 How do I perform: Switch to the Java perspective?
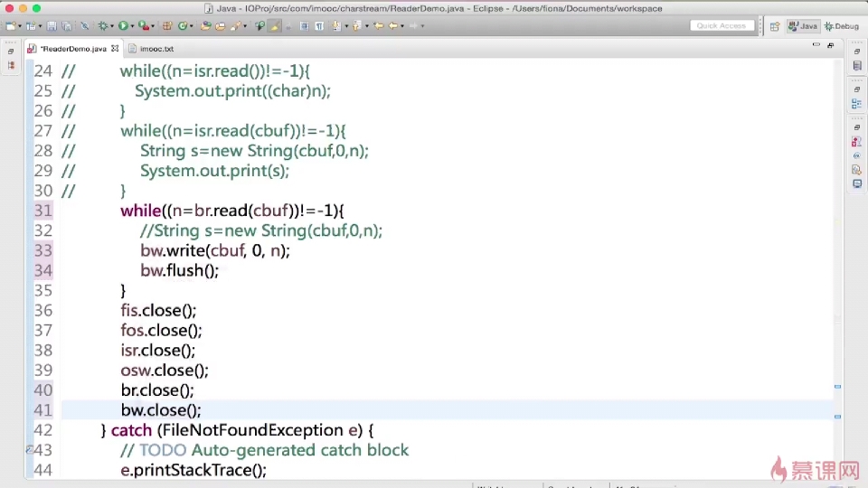click(x=803, y=26)
